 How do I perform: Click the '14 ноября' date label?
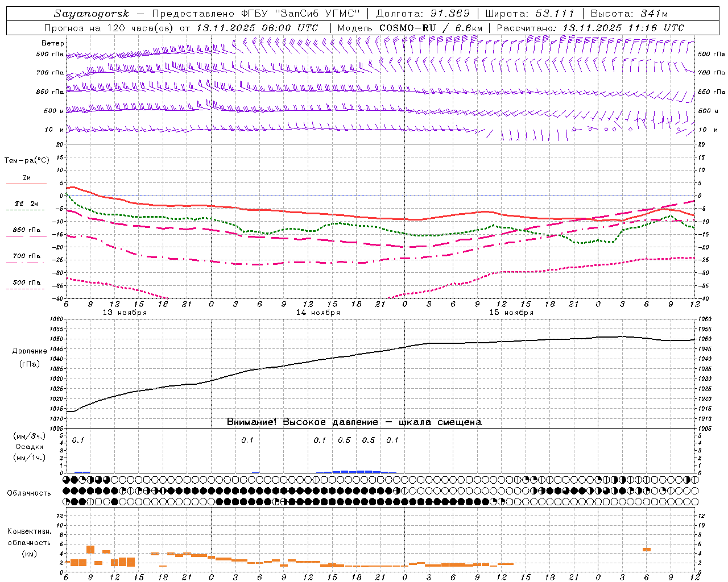point(318,313)
